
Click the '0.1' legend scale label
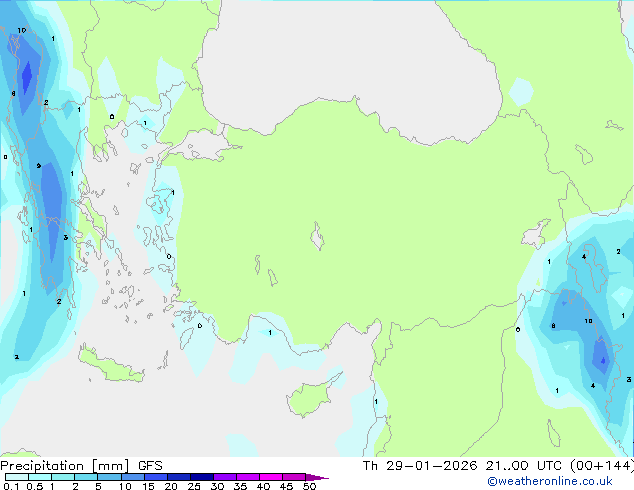coord(11,486)
